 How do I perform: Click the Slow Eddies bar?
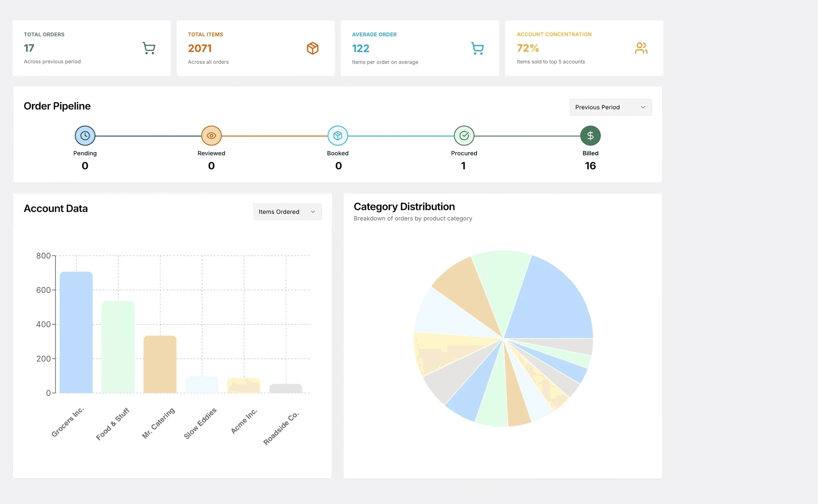[x=202, y=385]
